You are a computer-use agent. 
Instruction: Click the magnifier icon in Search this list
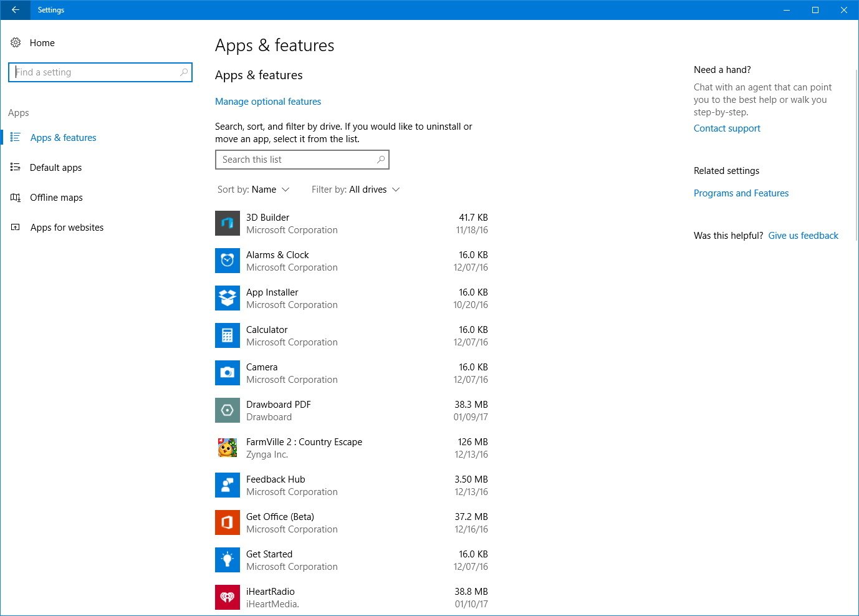(381, 160)
